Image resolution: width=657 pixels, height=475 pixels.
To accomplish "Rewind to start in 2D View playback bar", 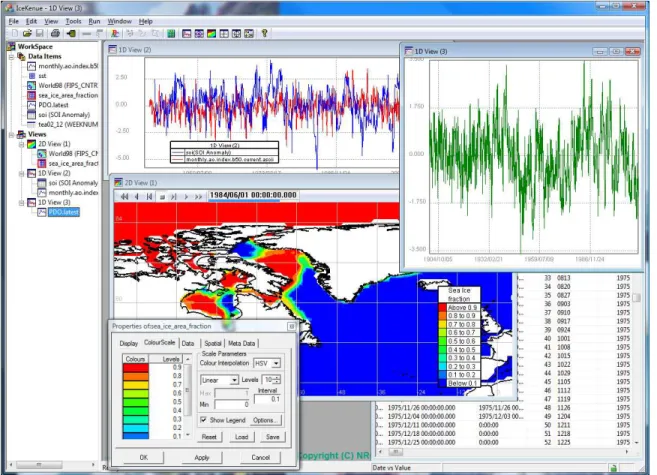I will tap(124, 196).
